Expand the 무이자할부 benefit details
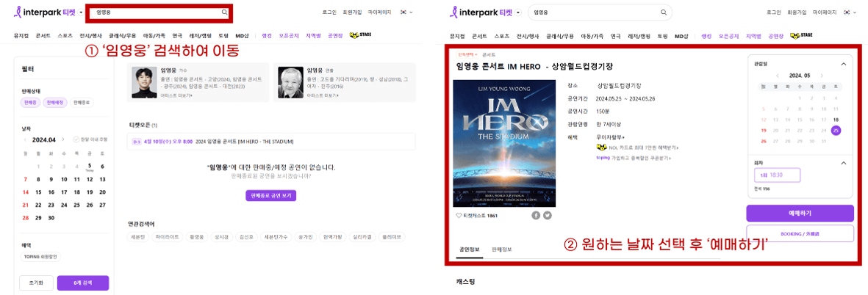 pos(611,137)
